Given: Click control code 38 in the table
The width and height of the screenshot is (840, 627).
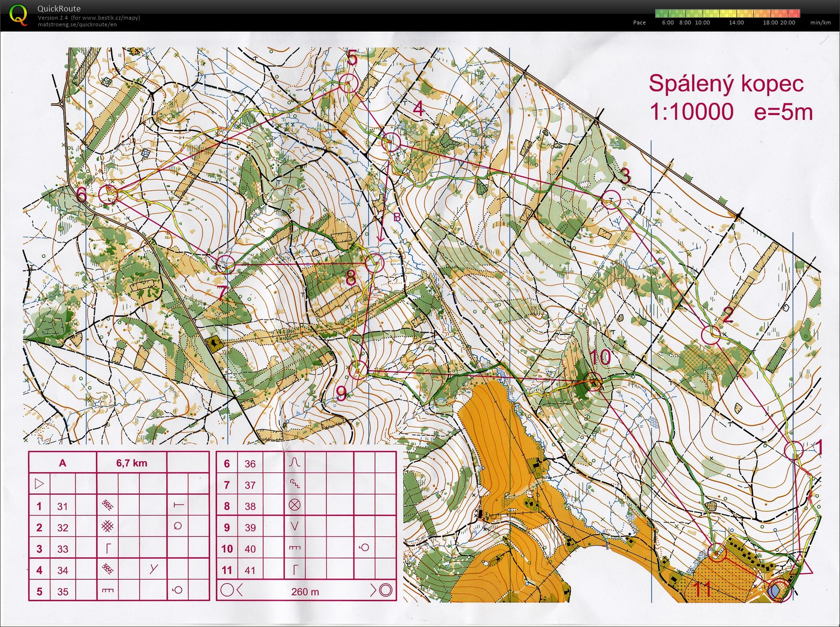Looking at the screenshot, I should pyautogui.click(x=250, y=506).
